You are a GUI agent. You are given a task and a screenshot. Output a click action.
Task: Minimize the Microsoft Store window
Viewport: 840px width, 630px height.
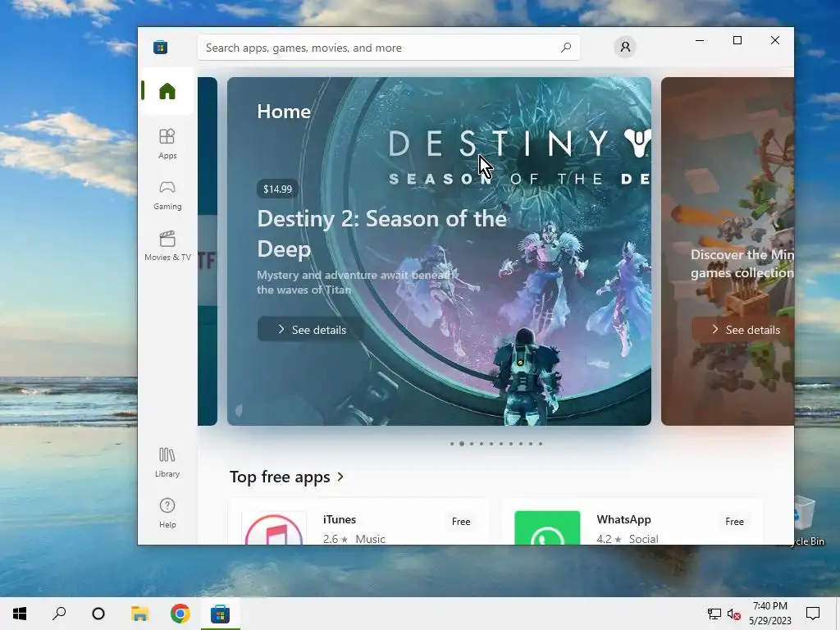click(700, 40)
